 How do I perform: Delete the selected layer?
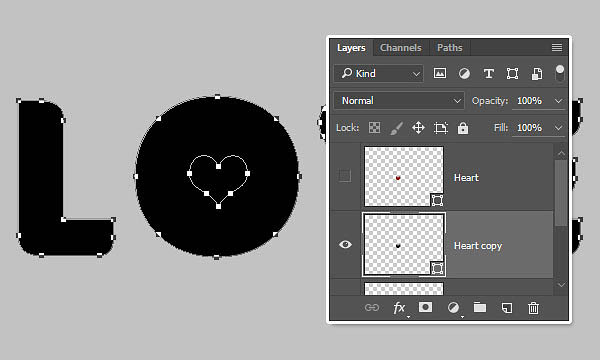[533, 308]
